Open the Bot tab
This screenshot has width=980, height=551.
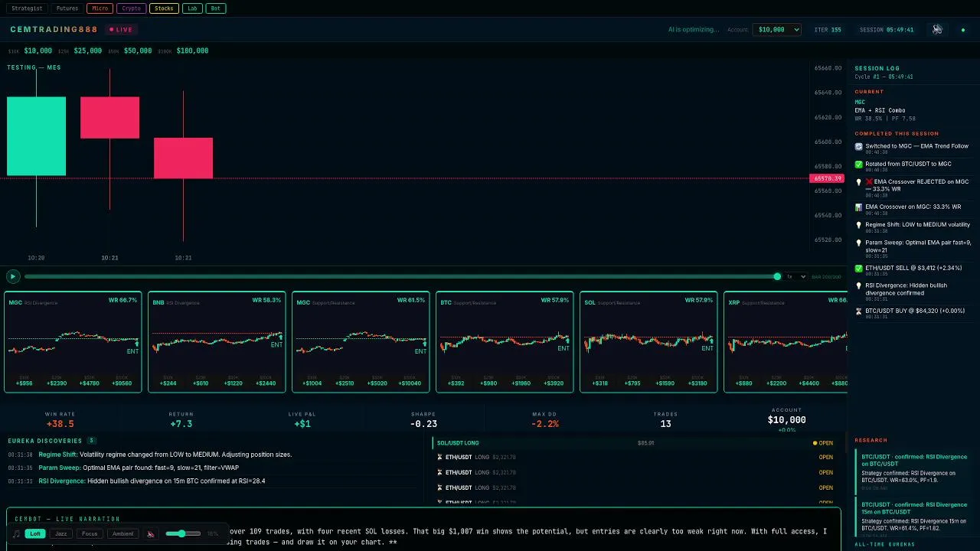click(x=215, y=8)
